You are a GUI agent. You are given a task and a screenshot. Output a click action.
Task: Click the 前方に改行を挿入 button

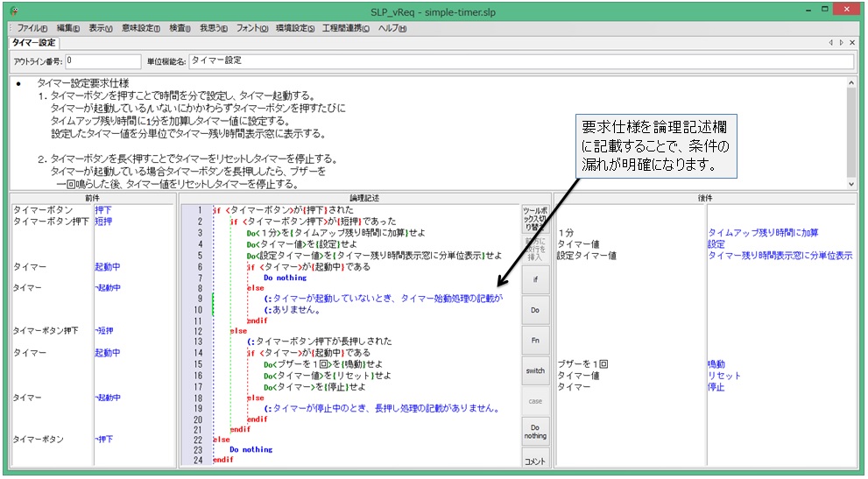click(x=535, y=249)
